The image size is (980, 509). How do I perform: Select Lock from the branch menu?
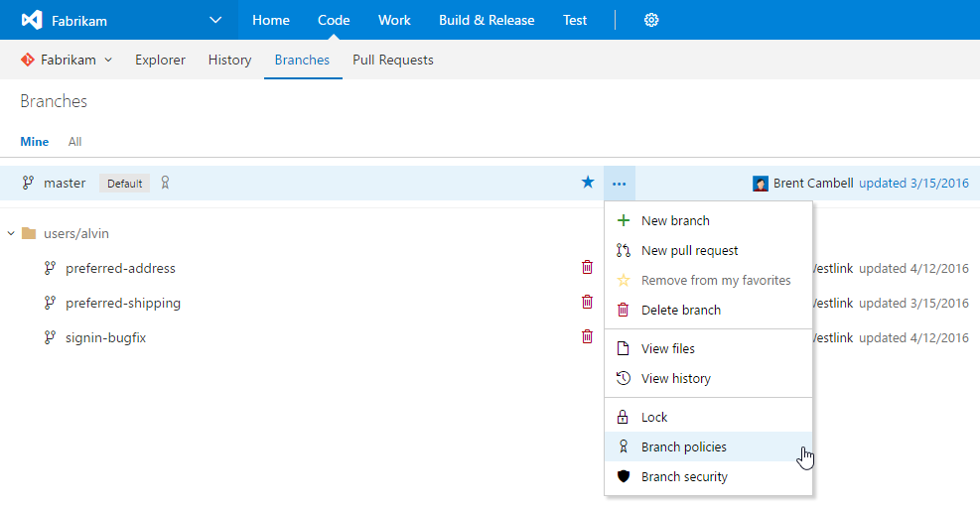click(653, 418)
